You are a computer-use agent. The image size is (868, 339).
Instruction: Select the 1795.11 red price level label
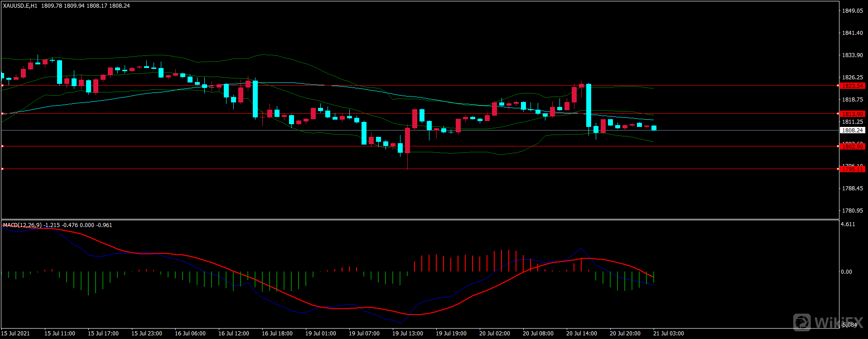click(x=852, y=169)
